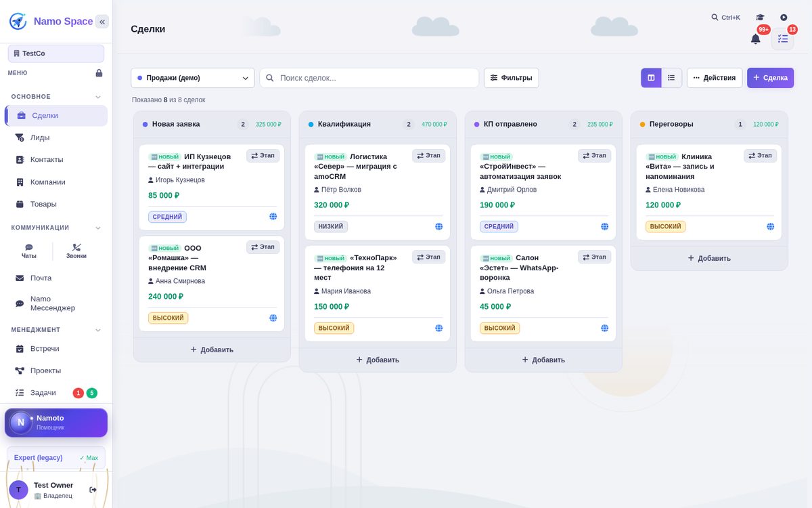Screen dimensions: 812x508
Task: Click the Поиск сделок search field
Action: (369, 78)
